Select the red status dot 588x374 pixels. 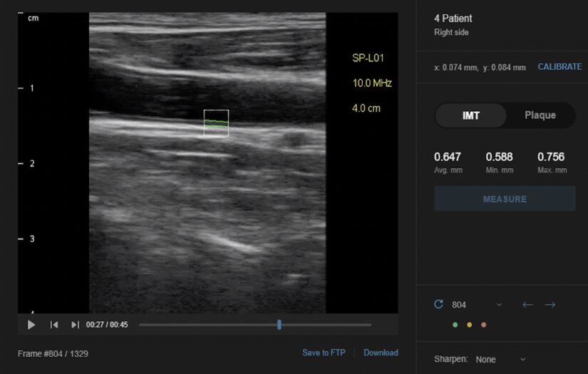[x=484, y=325]
